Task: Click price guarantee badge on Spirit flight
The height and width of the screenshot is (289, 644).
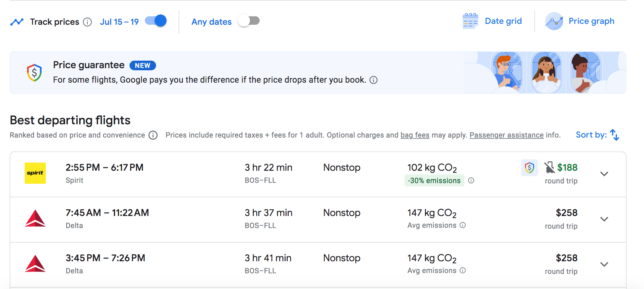Action: (529, 168)
